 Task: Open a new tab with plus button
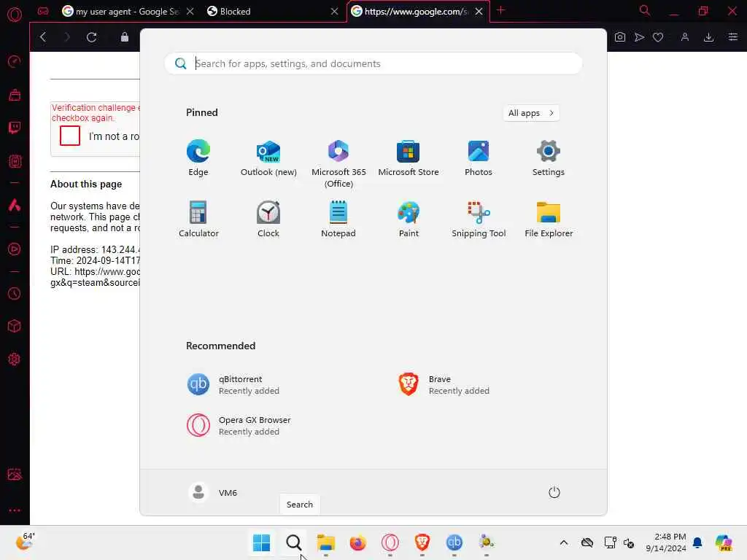point(500,10)
